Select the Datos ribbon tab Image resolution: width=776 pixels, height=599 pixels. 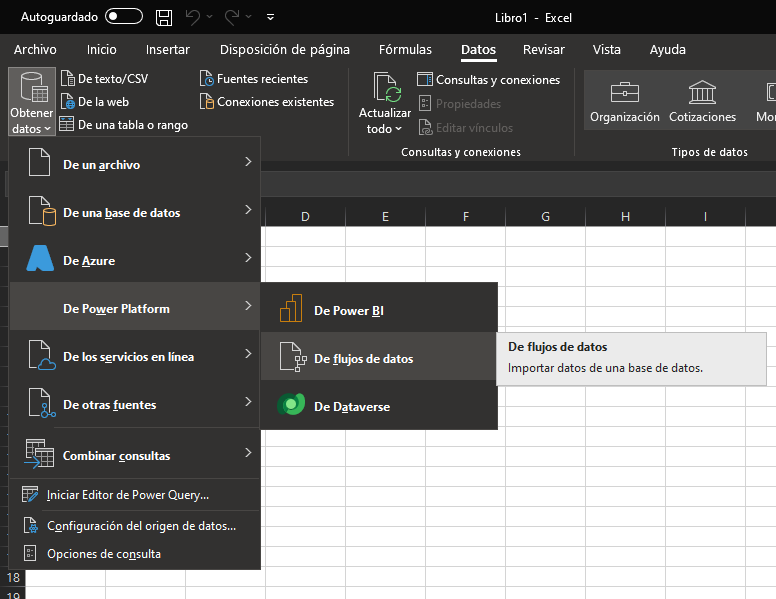(x=479, y=50)
